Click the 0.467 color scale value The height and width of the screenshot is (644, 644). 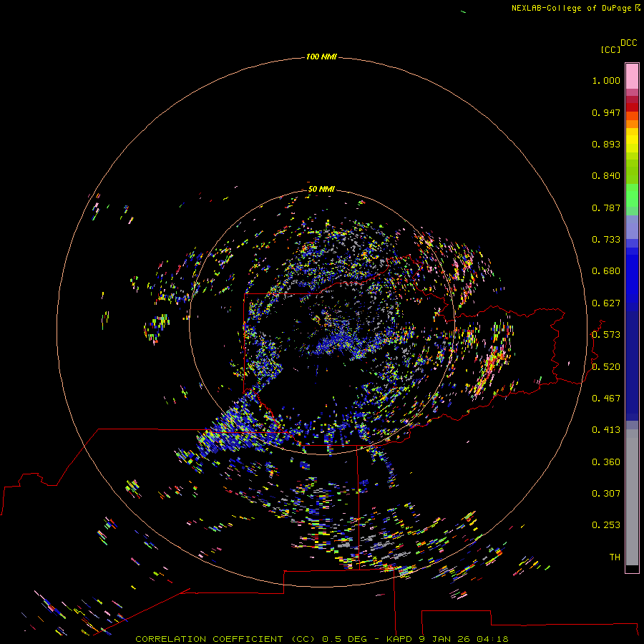click(x=606, y=399)
